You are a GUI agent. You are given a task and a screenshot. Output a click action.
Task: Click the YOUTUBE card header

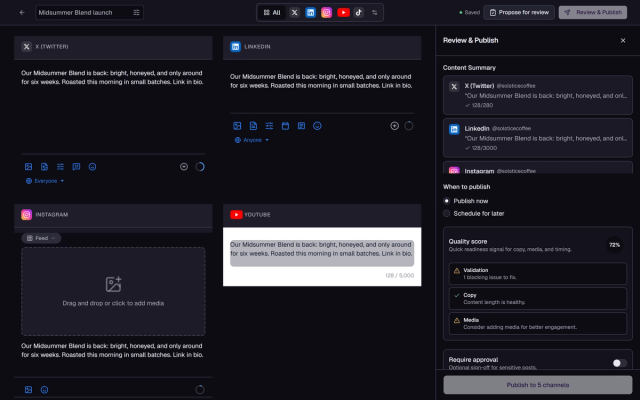(322, 215)
